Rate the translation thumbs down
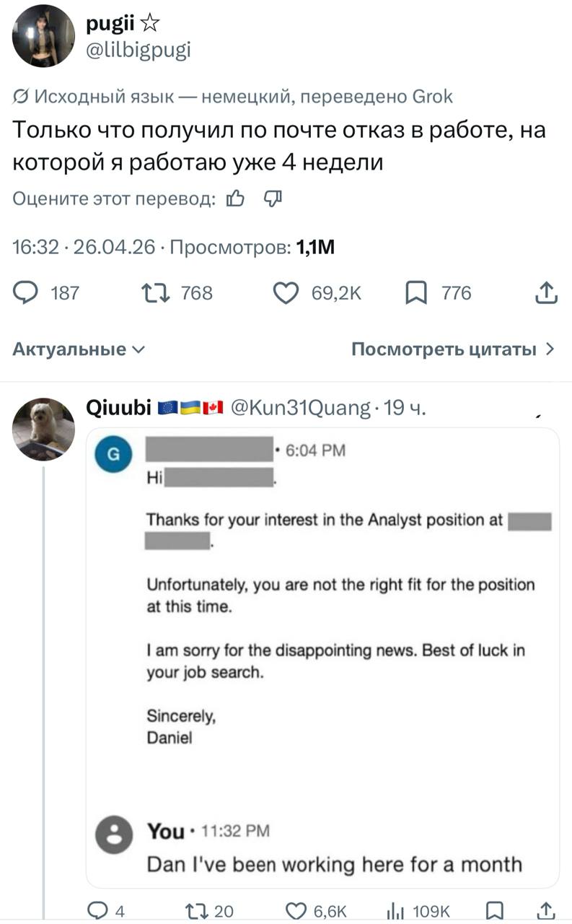The image size is (572, 924). (x=273, y=199)
